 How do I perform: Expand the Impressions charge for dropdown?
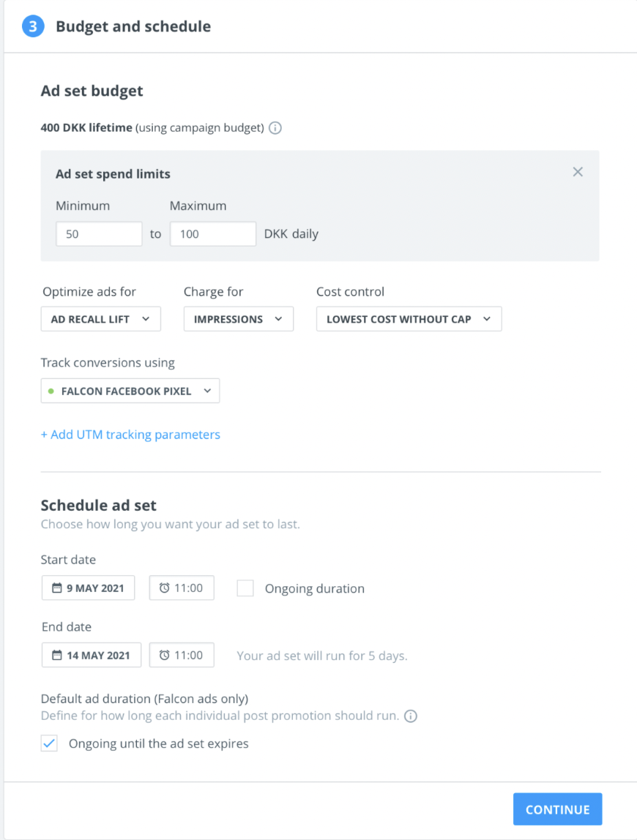[239, 319]
